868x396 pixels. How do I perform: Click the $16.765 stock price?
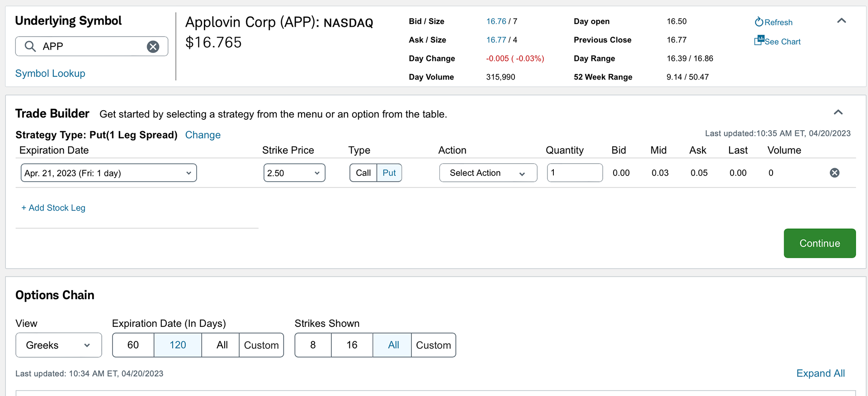(213, 42)
